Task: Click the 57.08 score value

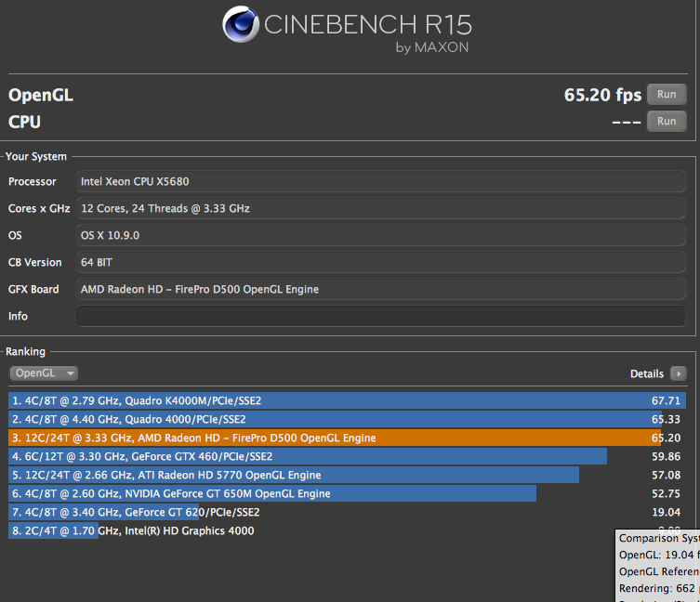Action: (x=666, y=476)
